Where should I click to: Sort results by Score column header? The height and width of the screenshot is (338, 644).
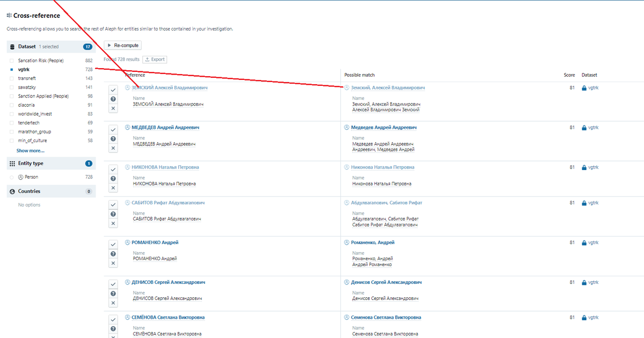(x=569, y=75)
